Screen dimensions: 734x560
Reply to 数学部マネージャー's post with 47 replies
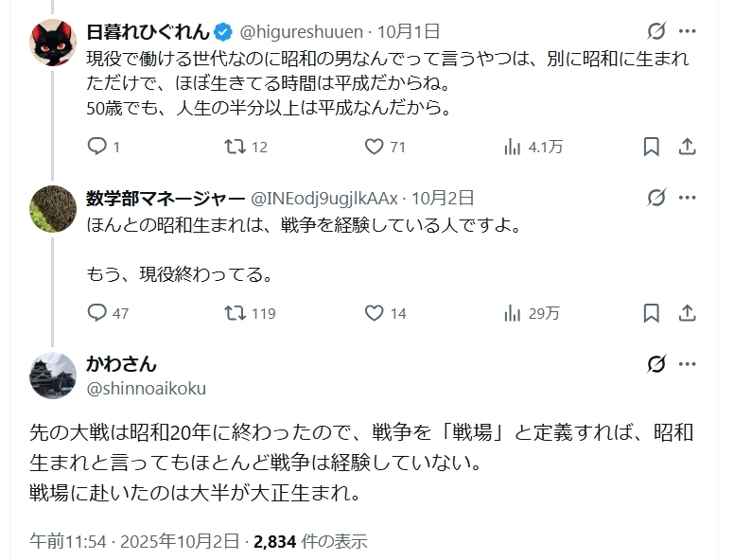click(97, 313)
